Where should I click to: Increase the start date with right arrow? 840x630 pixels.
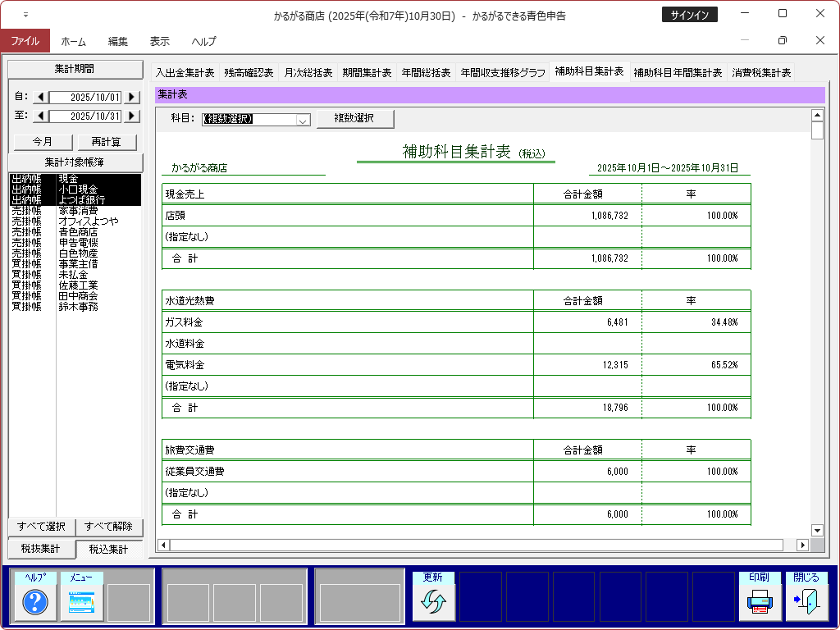[x=131, y=97]
